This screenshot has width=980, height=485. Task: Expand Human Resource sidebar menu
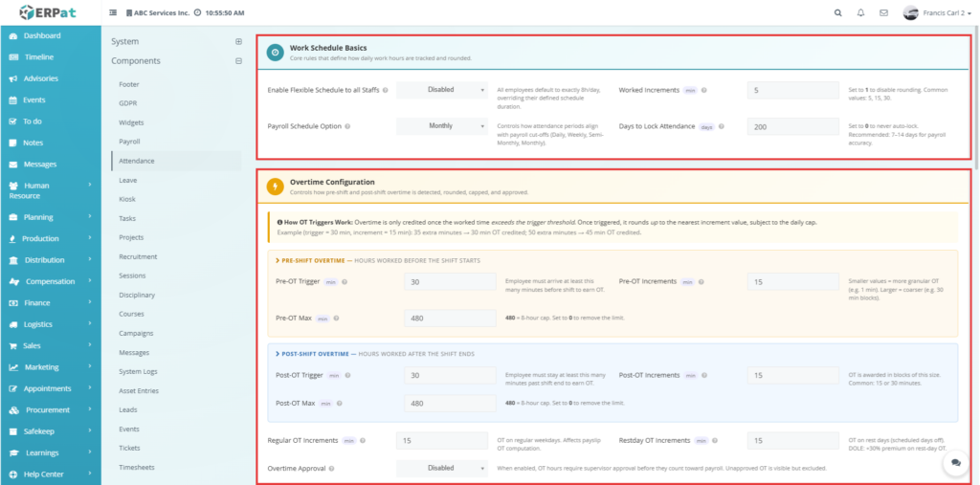(51, 190)
